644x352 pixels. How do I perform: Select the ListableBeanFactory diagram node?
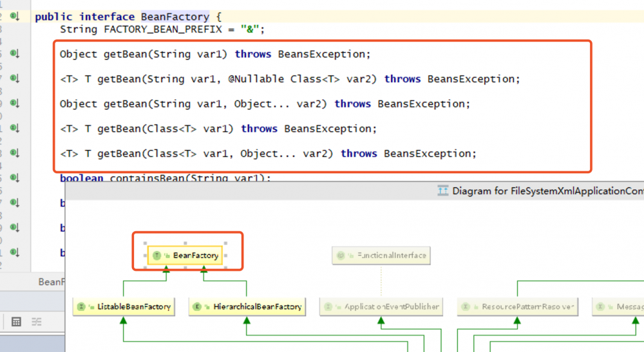coord(124,306)
